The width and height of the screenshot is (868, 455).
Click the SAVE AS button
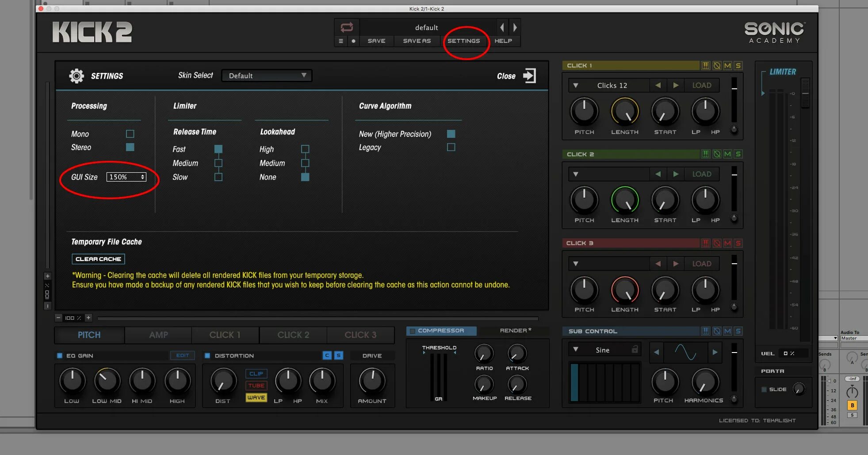(417, 41)
